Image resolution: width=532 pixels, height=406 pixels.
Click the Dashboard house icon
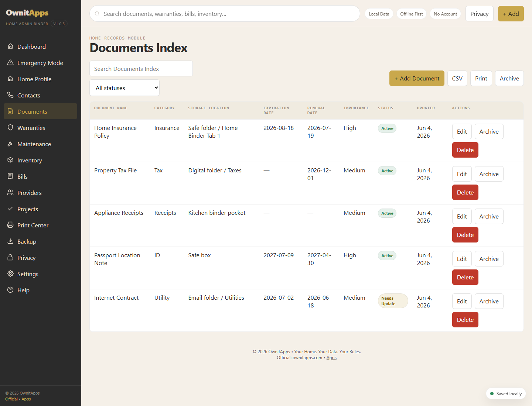[10, 47]
